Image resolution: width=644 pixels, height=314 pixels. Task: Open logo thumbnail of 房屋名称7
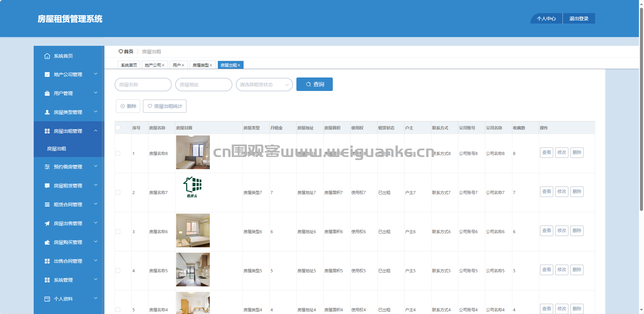[193, 187]
